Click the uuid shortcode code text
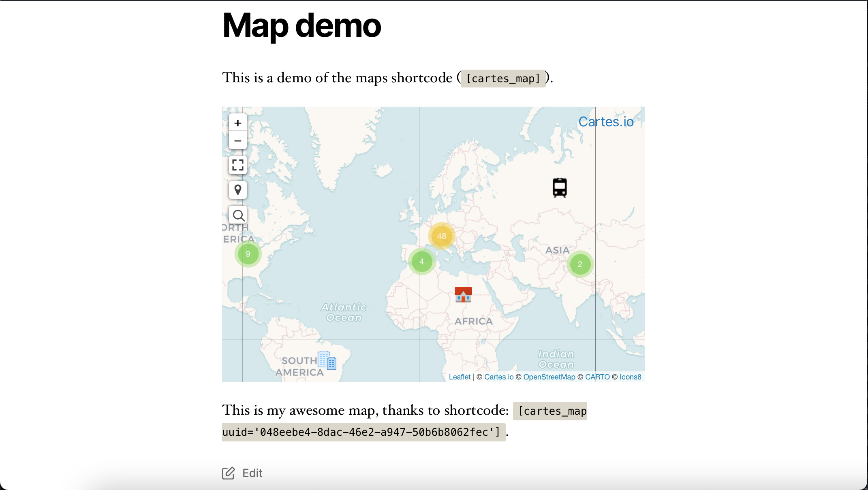The height and width of the screenshot is (490, 868). 364,432
